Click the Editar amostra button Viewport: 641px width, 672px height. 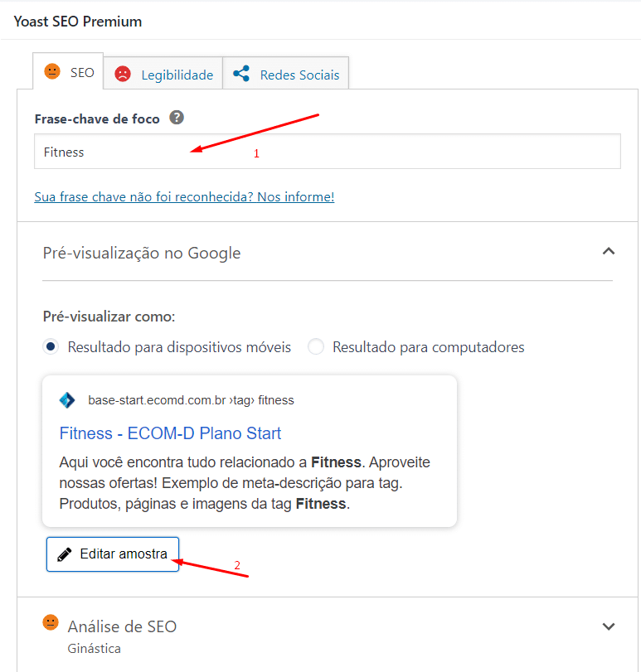pyautogui.click(x=113, y=554)
